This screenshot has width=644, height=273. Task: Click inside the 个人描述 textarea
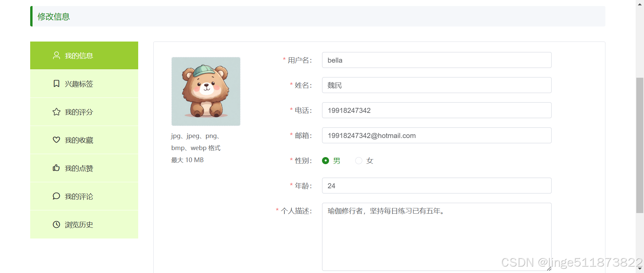(x=437, y=236)
